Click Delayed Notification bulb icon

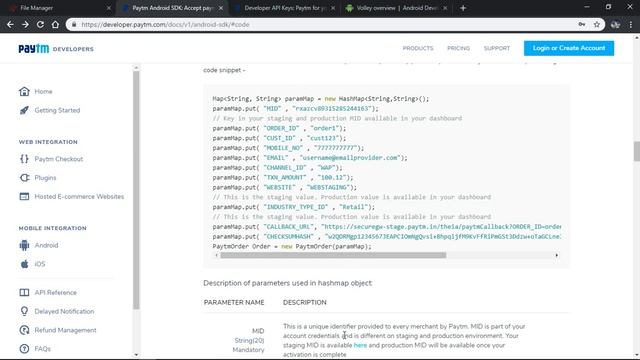24,311
